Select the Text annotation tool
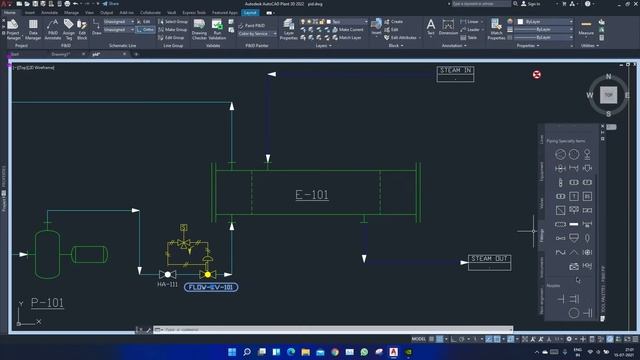Image resolution: width=640 pixels, height=360 pixels. (x=431, y=27)
